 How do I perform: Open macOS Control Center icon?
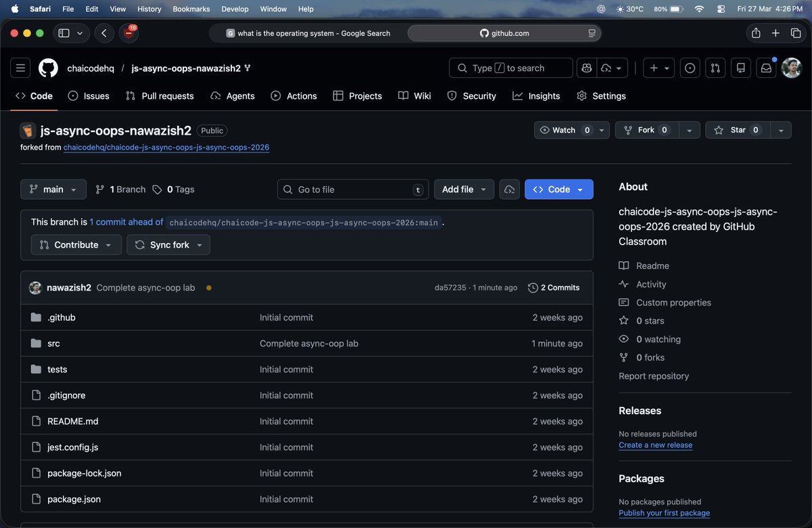click(x=720, y=9)
